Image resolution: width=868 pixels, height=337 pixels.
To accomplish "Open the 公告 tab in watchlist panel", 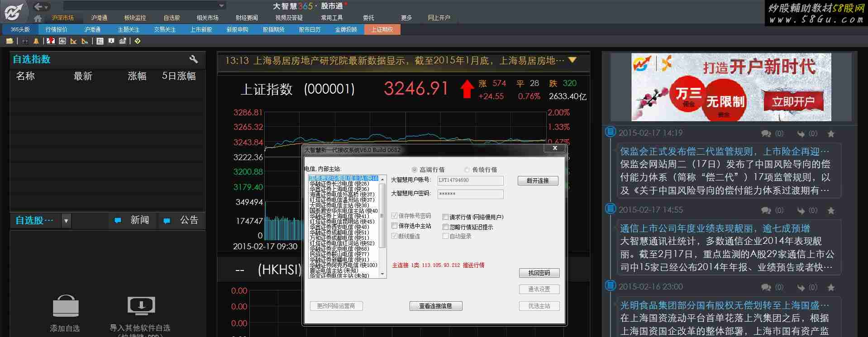I will tap(182, 220).
